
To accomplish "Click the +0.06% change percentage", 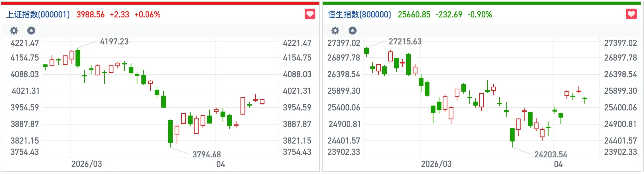I will (x=147, y=15).
